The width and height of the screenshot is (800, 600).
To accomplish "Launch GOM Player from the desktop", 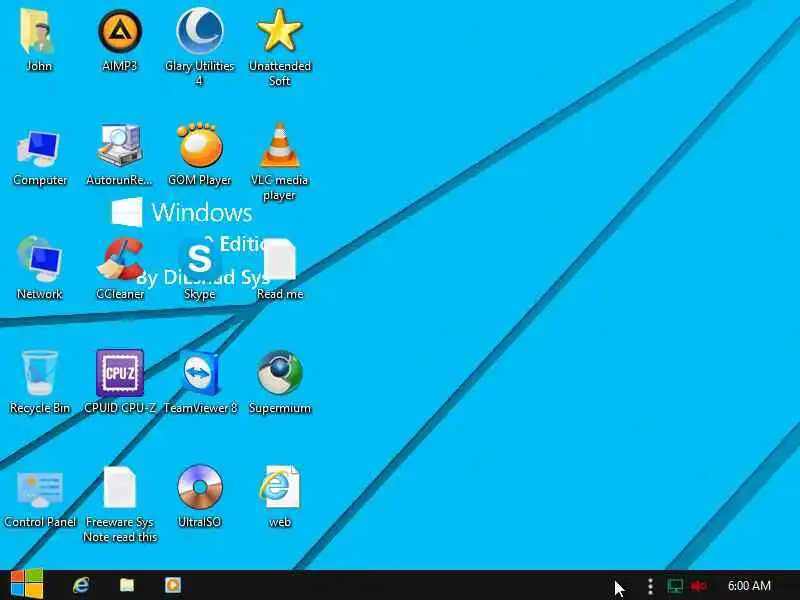I will 199,145.
